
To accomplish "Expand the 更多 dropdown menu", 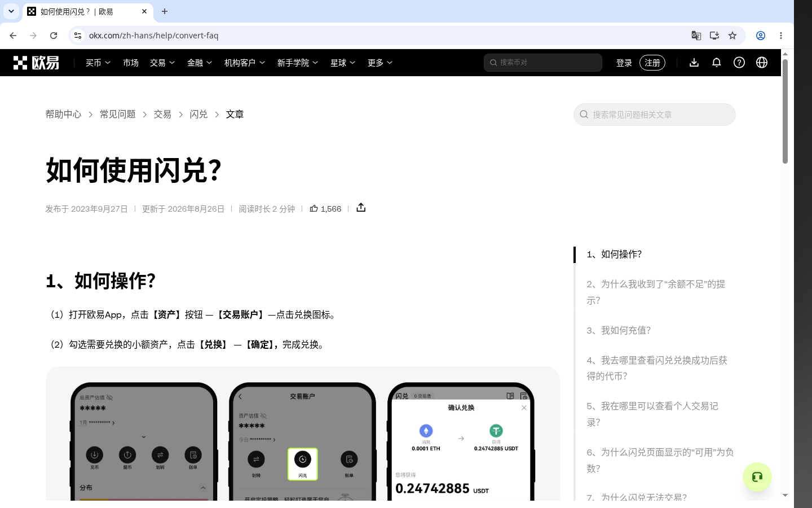I will coord(380,63).
